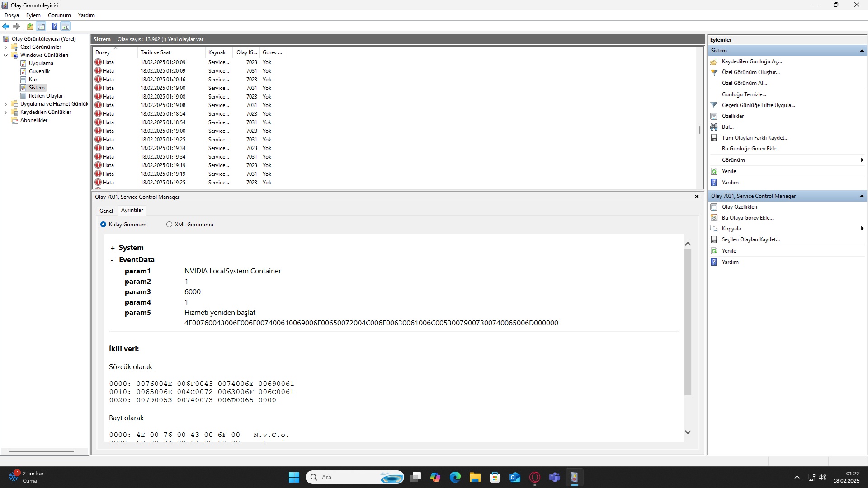Switch to the Genel tab
868x488 pixels.
(x=106, y=211)
